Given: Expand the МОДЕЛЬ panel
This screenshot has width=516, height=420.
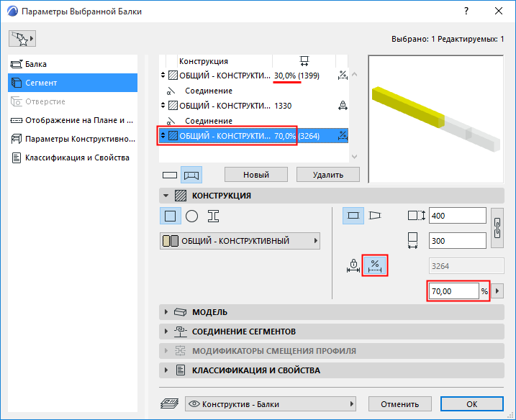Looking at the screenshot, I should click(331, 312).
